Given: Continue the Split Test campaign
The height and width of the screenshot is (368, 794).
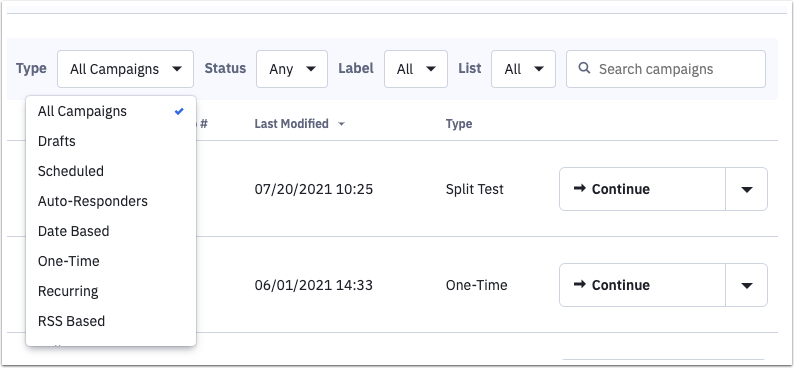Looking at the screenshot, I should (x=642, y=189).
